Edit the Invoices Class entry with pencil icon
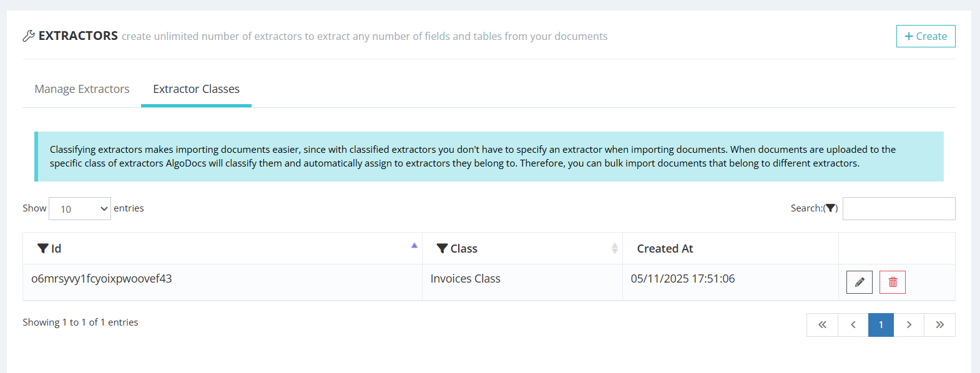The image size is (980, 373). (x=859, y=282)
